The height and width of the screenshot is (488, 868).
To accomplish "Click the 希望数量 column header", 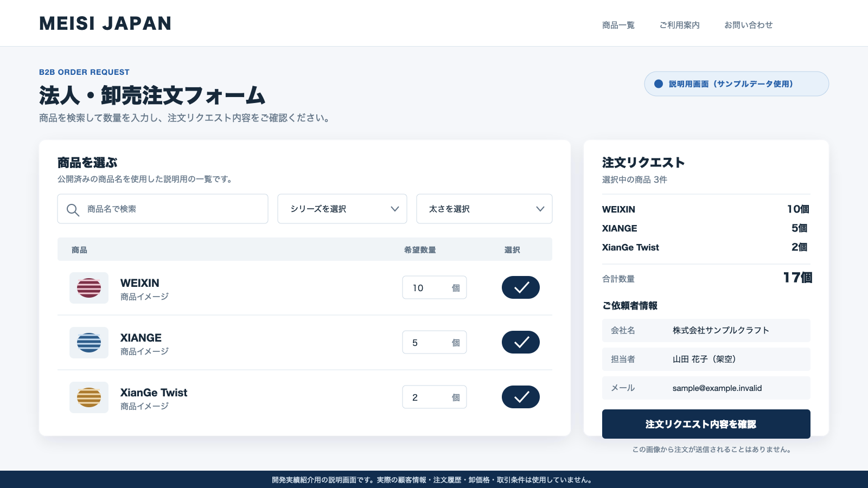I will click(x=420, y=250).
